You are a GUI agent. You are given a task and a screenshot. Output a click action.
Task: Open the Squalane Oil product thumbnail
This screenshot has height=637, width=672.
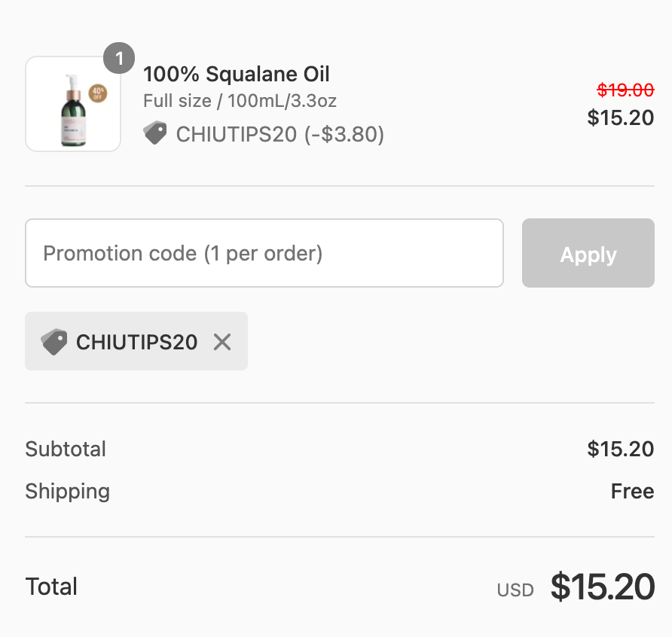(x=73, y=105)
